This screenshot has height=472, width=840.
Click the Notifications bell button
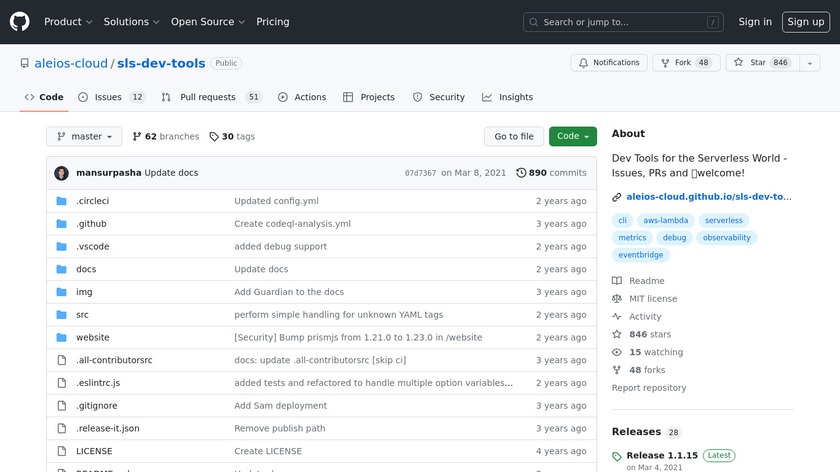coord(609,63)
